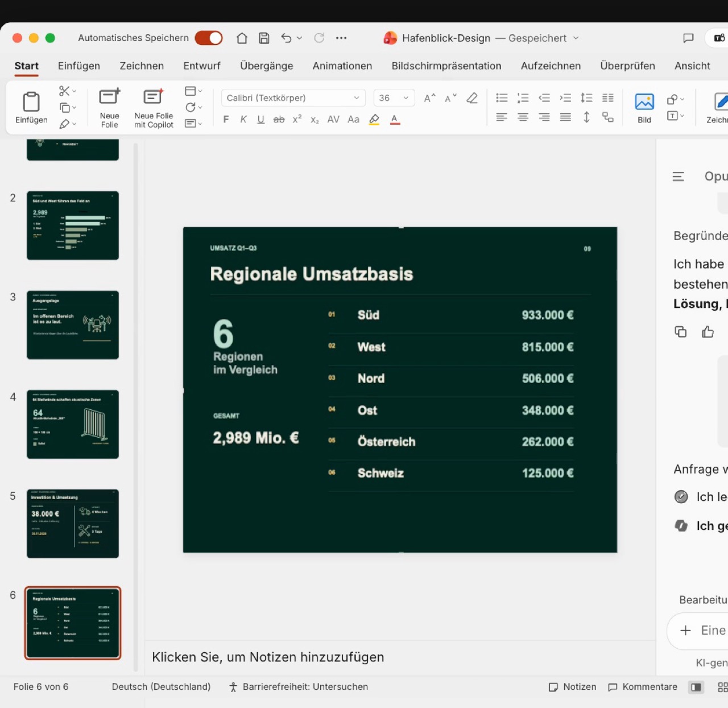Select the Bildschirmpräsentation tab
This screenshot has width=728, height=708.
[446, 65]
